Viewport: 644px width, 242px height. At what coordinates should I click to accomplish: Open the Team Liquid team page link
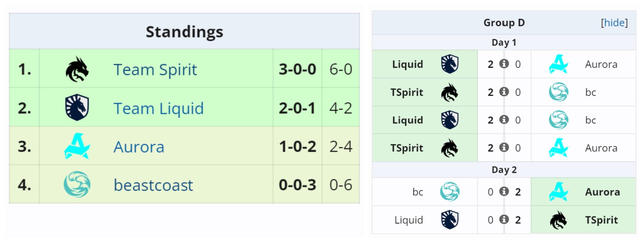point(158,108)
